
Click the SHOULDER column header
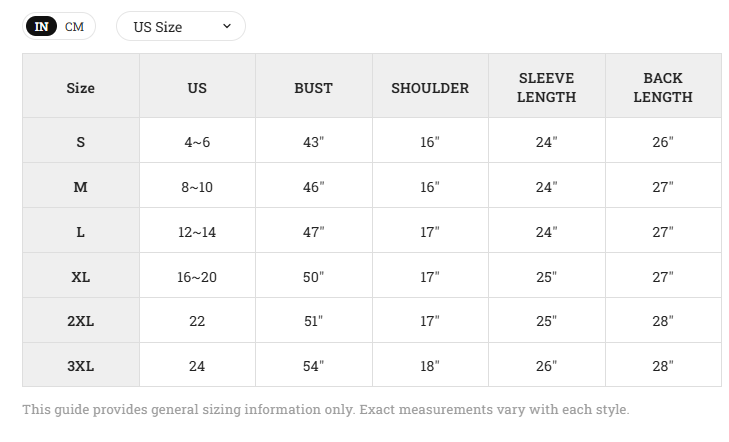pyautogui.click(x=430, y=88)
